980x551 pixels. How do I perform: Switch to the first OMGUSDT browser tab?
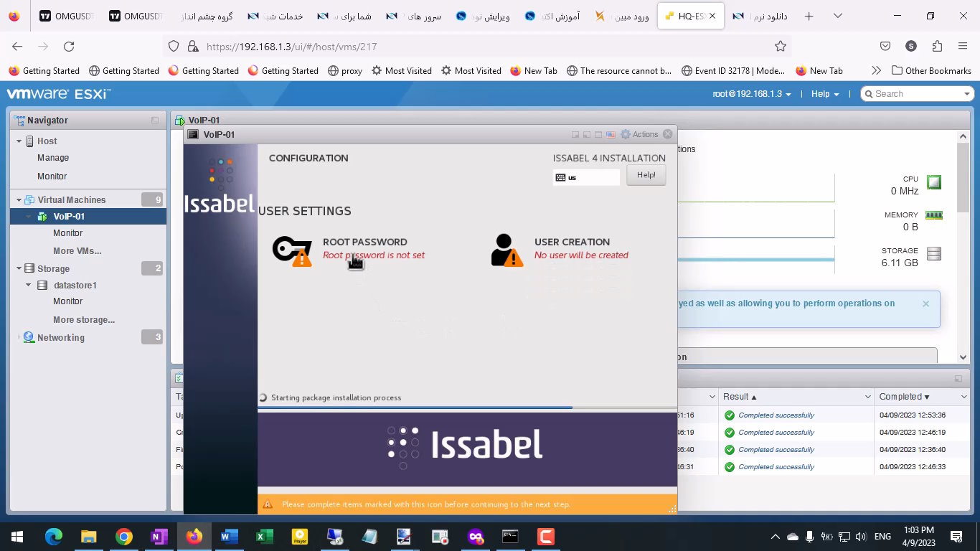66,16
